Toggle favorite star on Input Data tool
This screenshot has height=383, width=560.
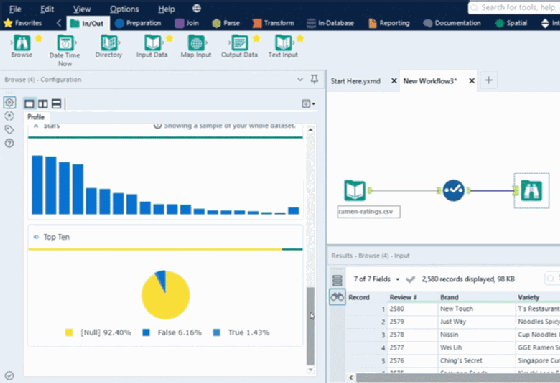170,38
